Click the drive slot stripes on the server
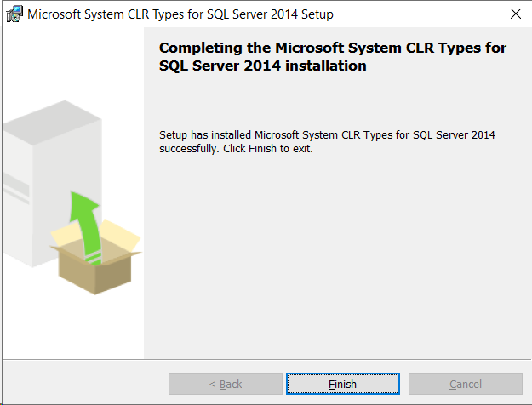532x405 pixels. (x=16, y=188)
